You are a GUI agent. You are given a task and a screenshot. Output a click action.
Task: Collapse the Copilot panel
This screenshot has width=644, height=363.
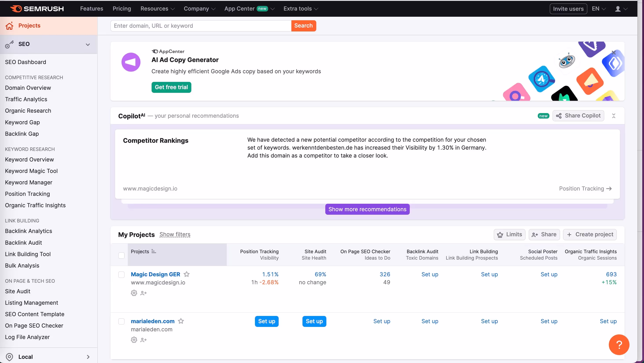pos(614,116)
